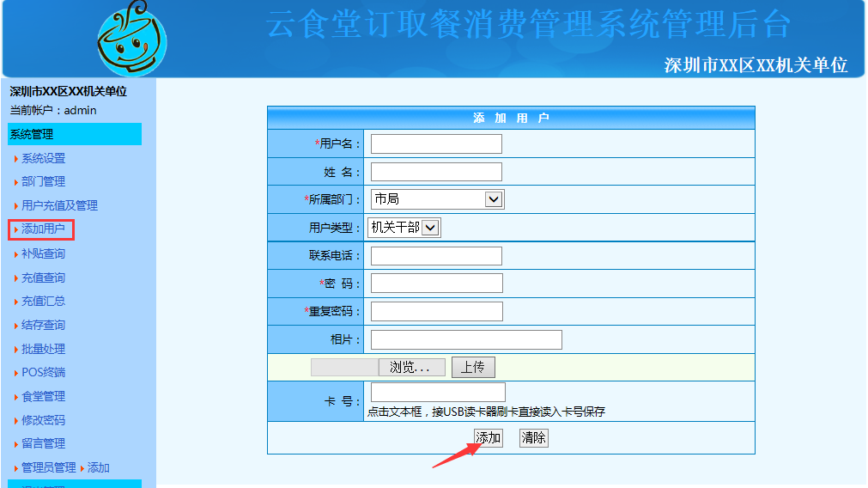Image resolution: width=868 pixels, height=488 pixels.
Task: Open 修改密码 page
Action: 43,421
